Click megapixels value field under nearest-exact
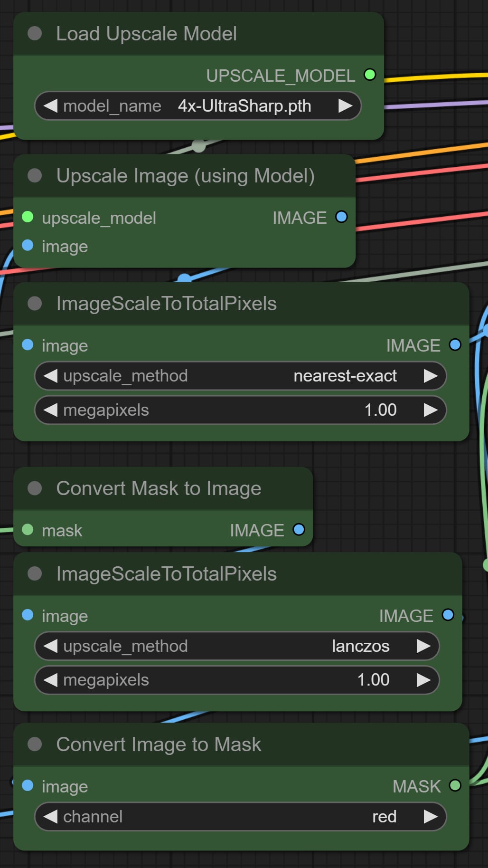Screen dimensions: 488x868 (241, 410)
